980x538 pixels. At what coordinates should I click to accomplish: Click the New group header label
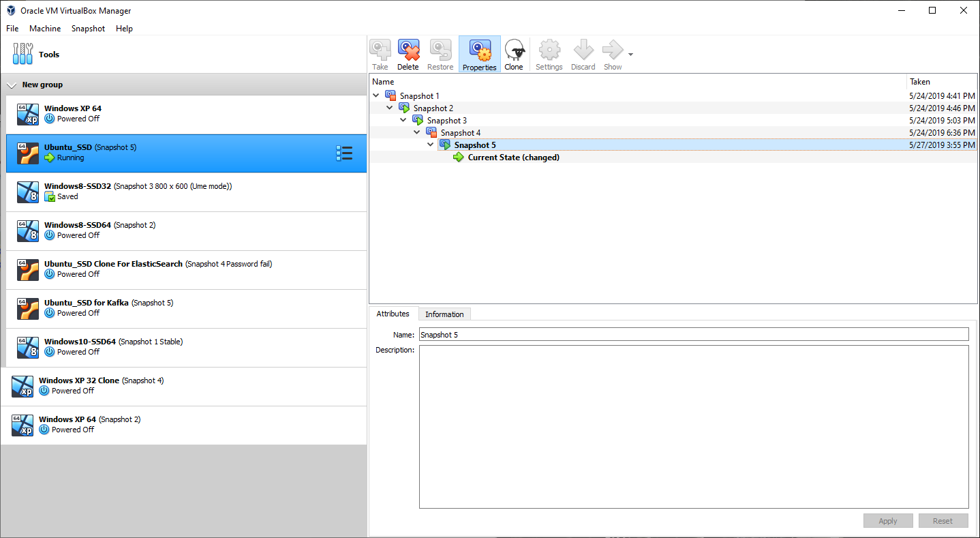point(42,85)
